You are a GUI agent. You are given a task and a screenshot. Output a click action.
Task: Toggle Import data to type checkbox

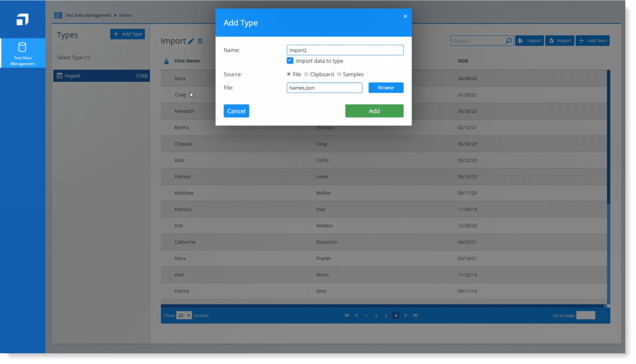(290, 60)
